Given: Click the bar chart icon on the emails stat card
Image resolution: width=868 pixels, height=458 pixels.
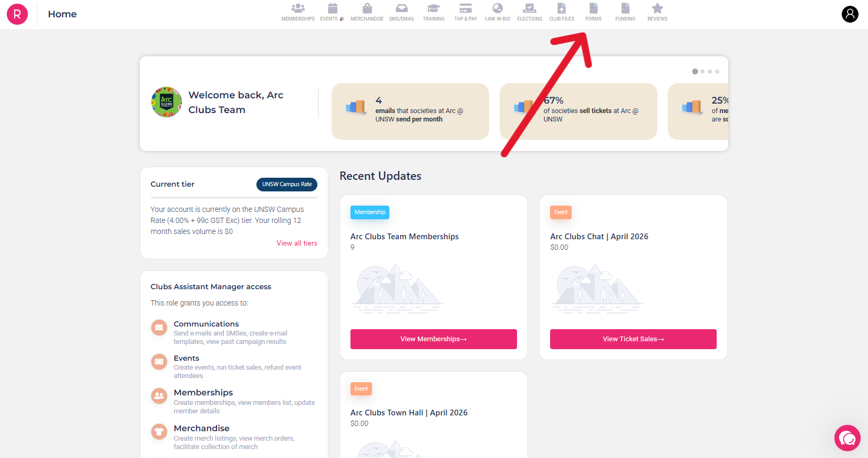Looking at the screenshot, I should [x=356, y=107].
